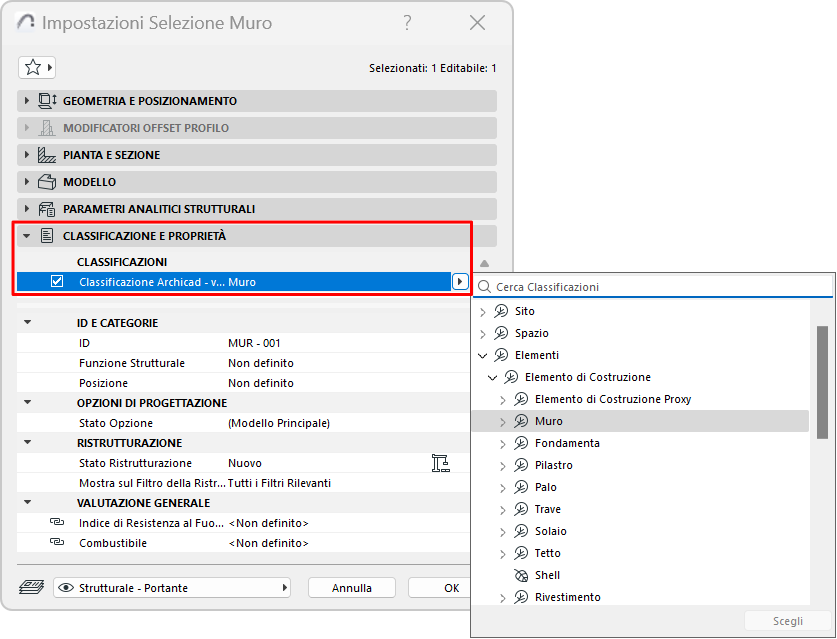Click the renovation status icon beside Nuovo
This screenshot has width=837, height=639.
tap(440, 463)
